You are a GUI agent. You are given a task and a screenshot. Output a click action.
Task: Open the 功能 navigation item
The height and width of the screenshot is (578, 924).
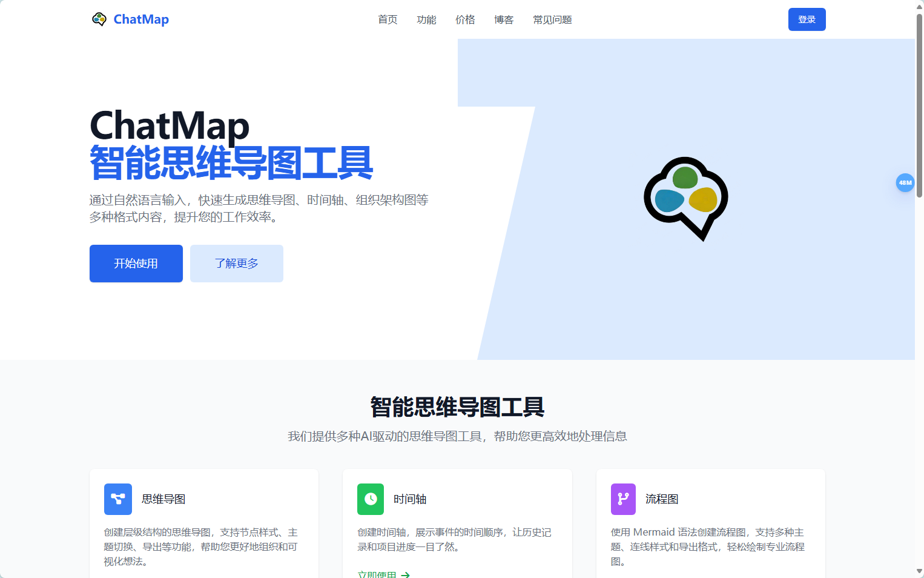pyautogui.click(x=426, y=19)
